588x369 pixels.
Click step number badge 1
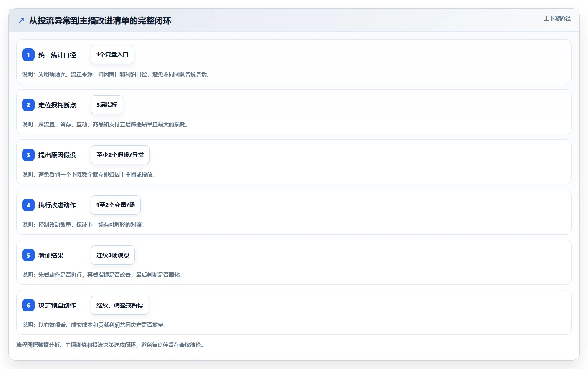(28, 55)
